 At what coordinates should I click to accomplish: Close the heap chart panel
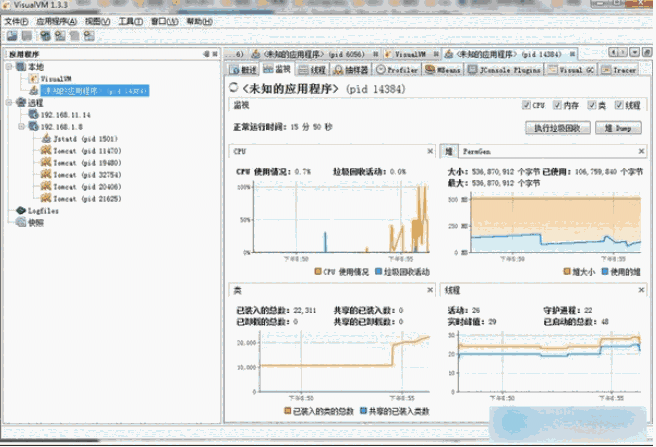click(641, 151)
